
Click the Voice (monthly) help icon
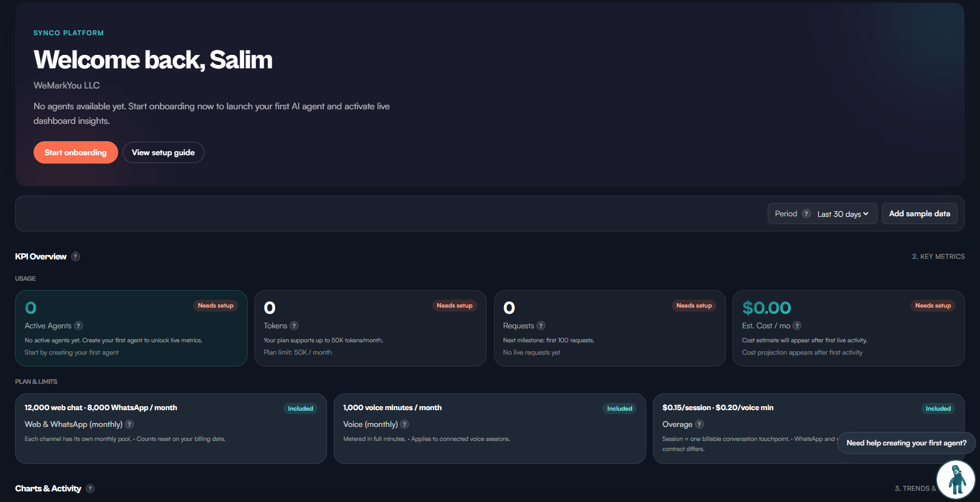coord(404,424)
